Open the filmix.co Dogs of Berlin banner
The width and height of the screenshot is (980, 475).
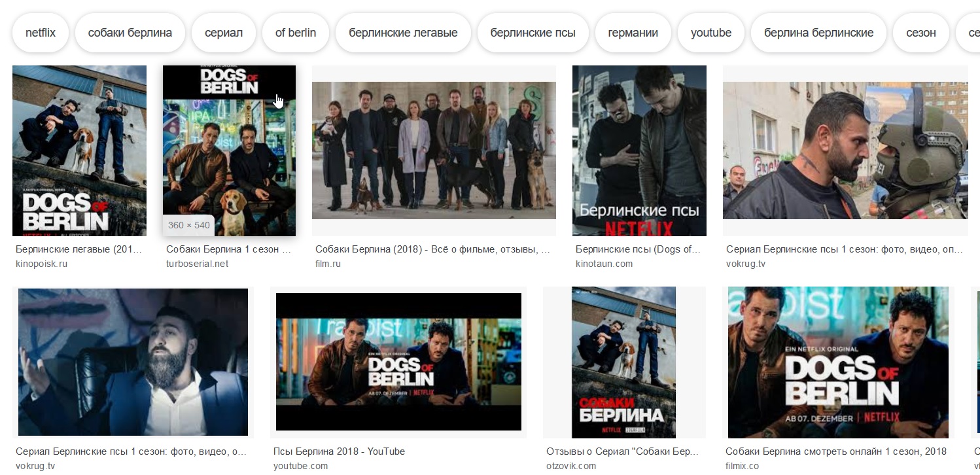point(838,362)
